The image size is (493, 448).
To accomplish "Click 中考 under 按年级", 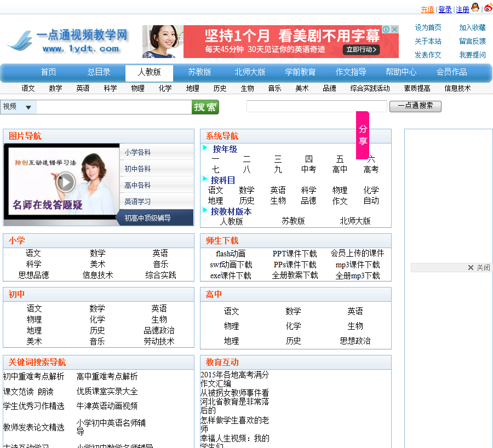I will (308, 169).
